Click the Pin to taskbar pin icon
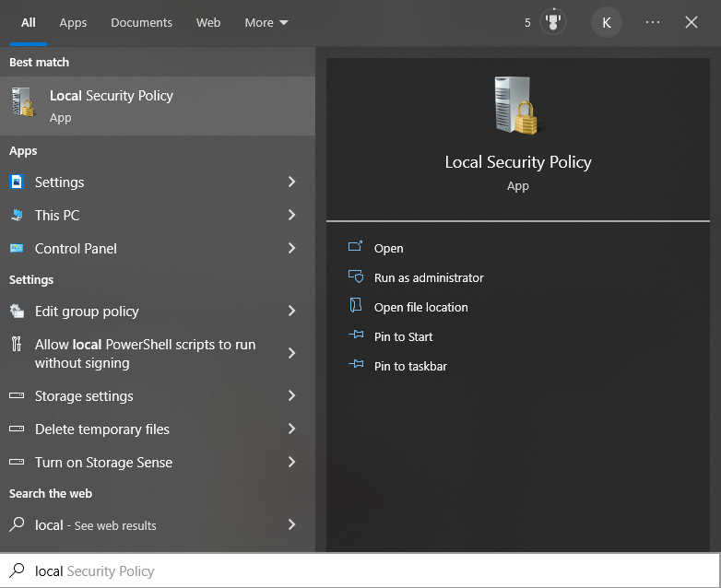Image resolution: width=721 pixels, height=588 pixels. (356, 364)
